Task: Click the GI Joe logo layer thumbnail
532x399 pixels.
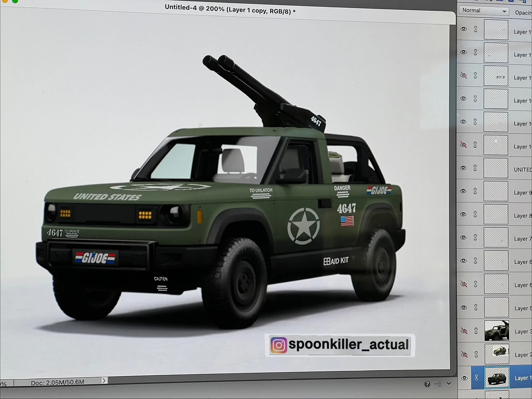Action: point(496,76)
